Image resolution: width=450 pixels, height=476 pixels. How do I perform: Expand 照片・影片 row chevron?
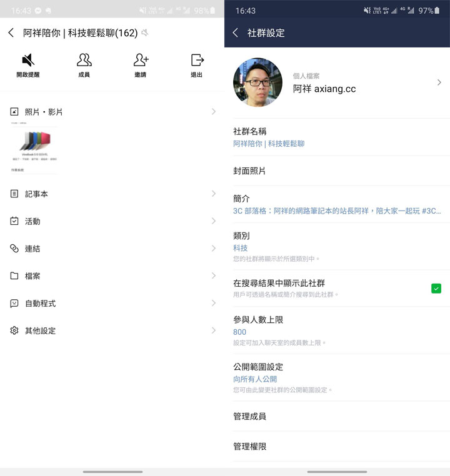(x=214, y=112)
